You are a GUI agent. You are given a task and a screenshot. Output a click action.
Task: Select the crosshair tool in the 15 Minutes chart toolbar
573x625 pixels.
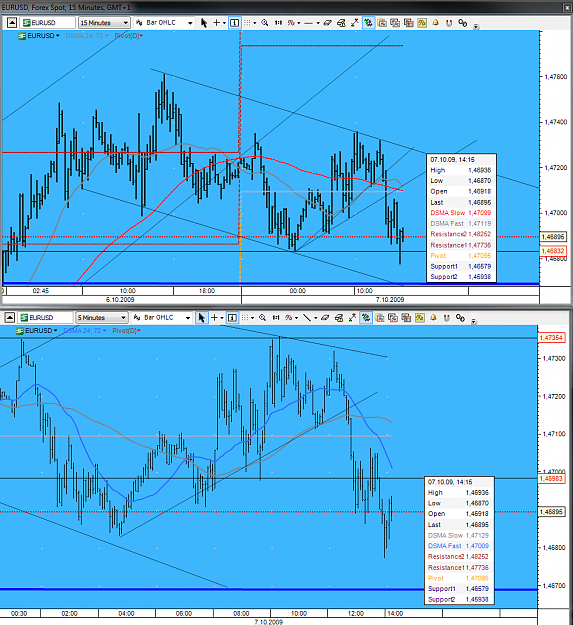(216, 23)
